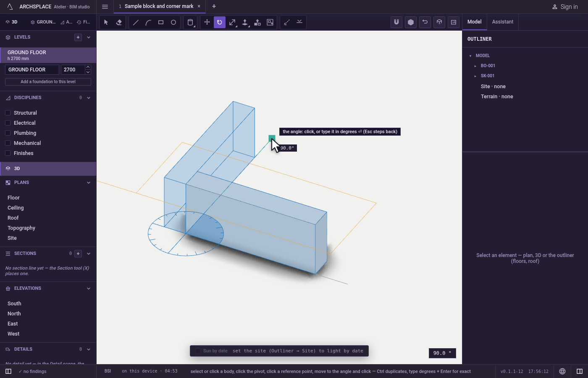Pick the dashed measure tool
The height and width of the screenshot is (378, 588).
287,22
